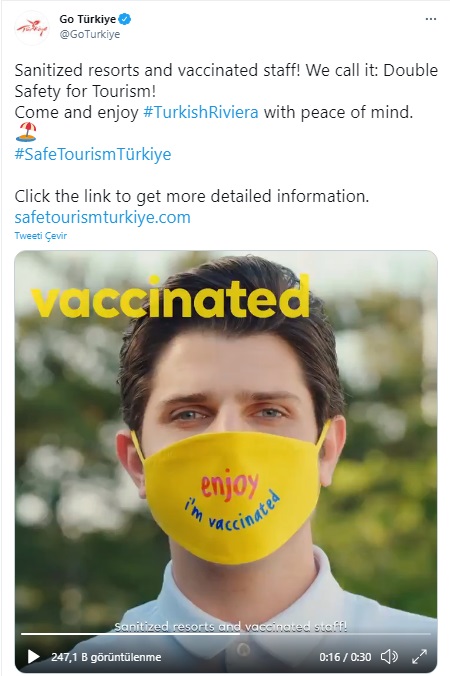Mute the video with the speaker icon

[x=389, y=657]
